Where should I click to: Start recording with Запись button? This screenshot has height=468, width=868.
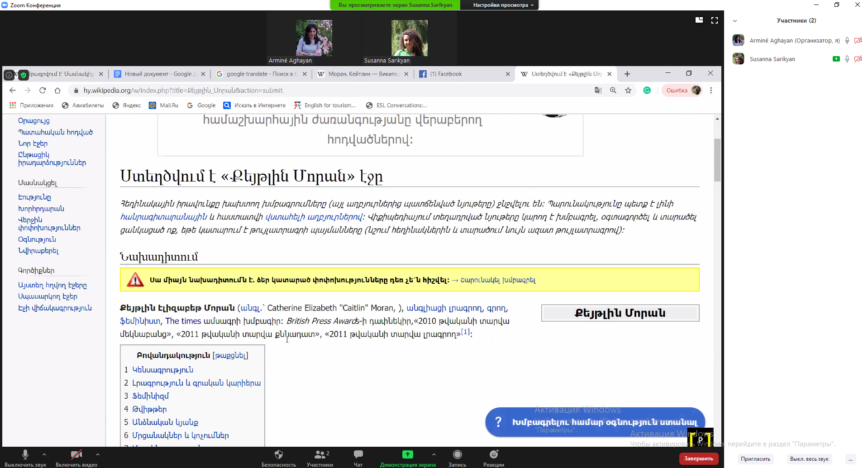[458, 458]
